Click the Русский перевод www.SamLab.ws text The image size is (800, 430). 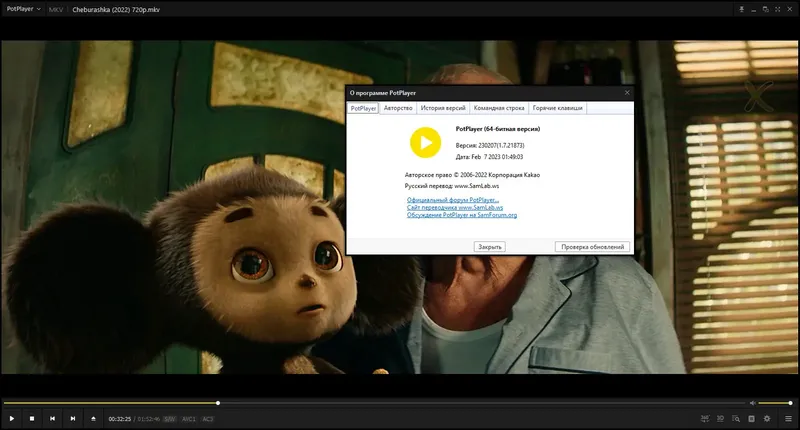pos(452,186)
